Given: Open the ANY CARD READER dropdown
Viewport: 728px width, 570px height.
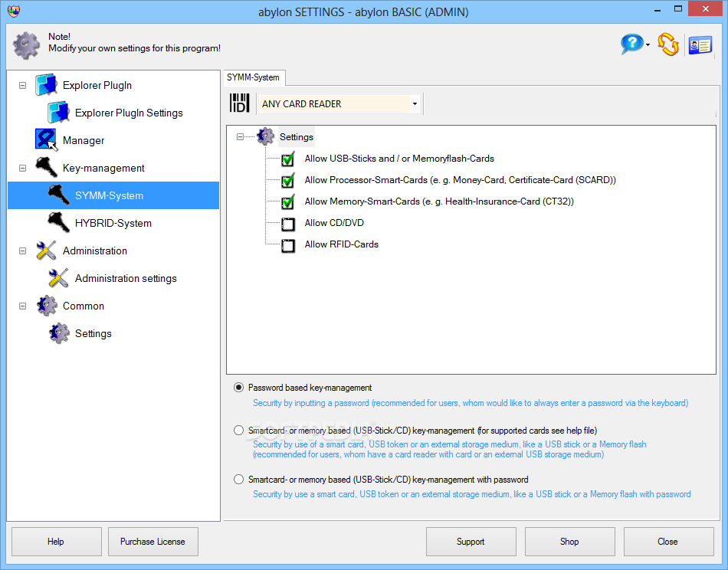Looking at the screenshot, I should [415, 103].
